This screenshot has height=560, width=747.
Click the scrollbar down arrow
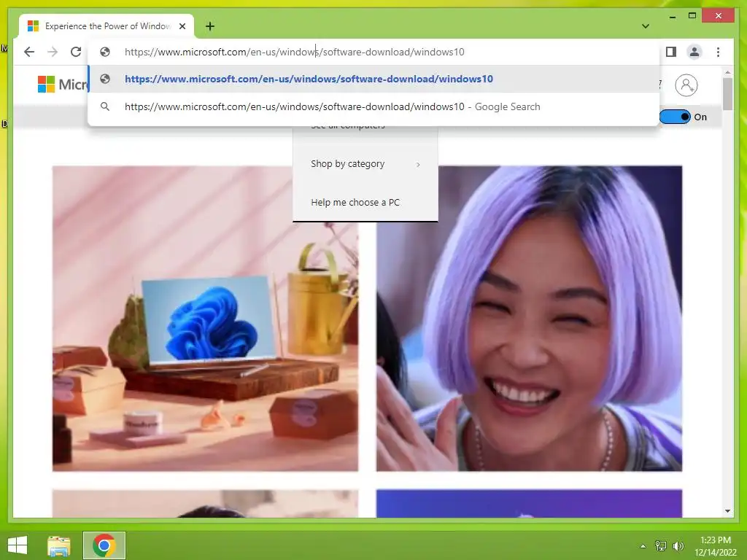(727, 511)
